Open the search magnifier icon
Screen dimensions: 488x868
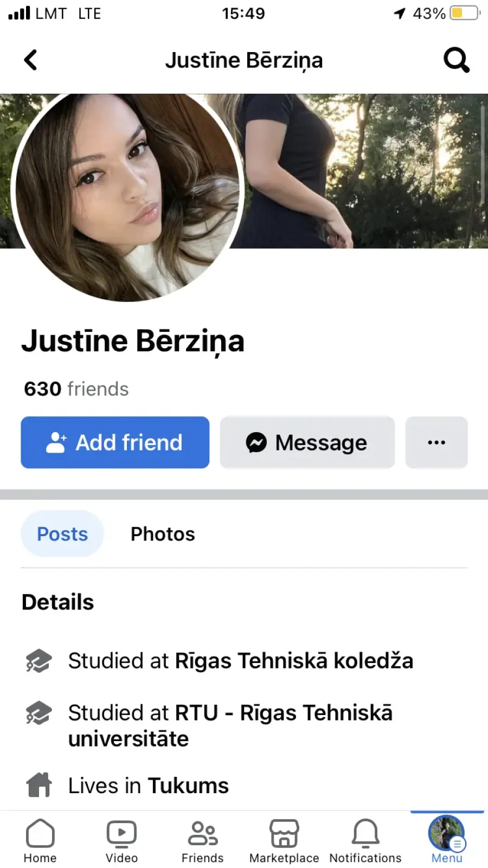pyautogui.click(x=457, y=60)
